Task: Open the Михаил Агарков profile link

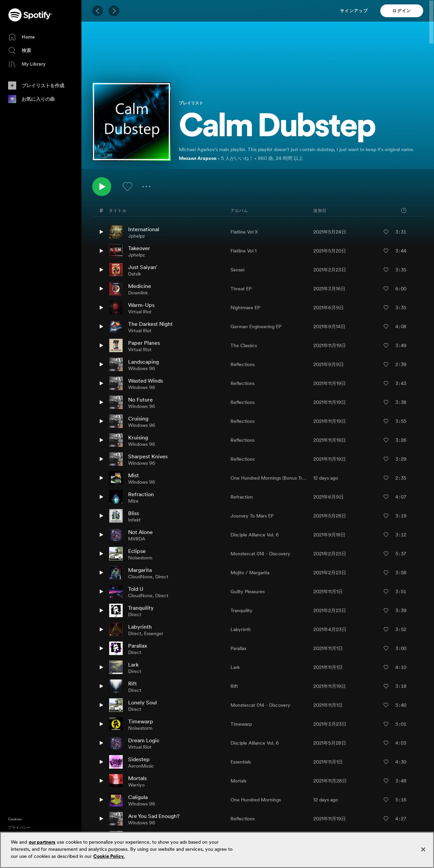Action: (x=198, y=158)
